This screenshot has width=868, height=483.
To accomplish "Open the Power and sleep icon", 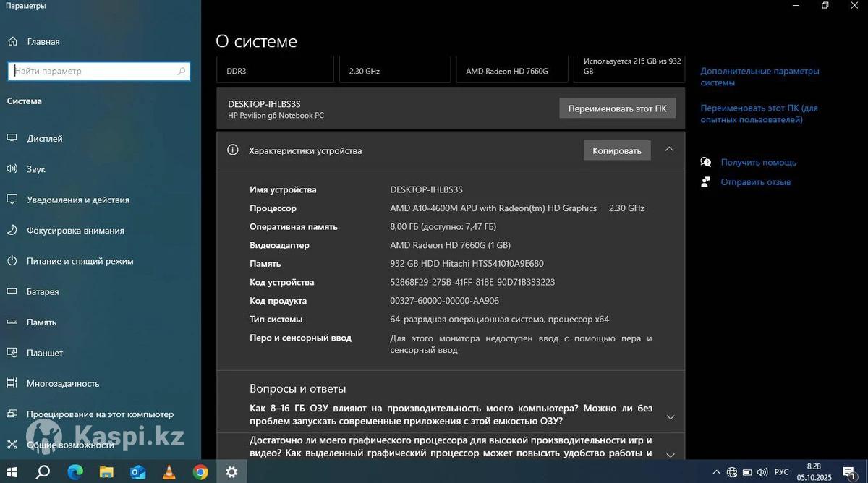I will 12,261.
